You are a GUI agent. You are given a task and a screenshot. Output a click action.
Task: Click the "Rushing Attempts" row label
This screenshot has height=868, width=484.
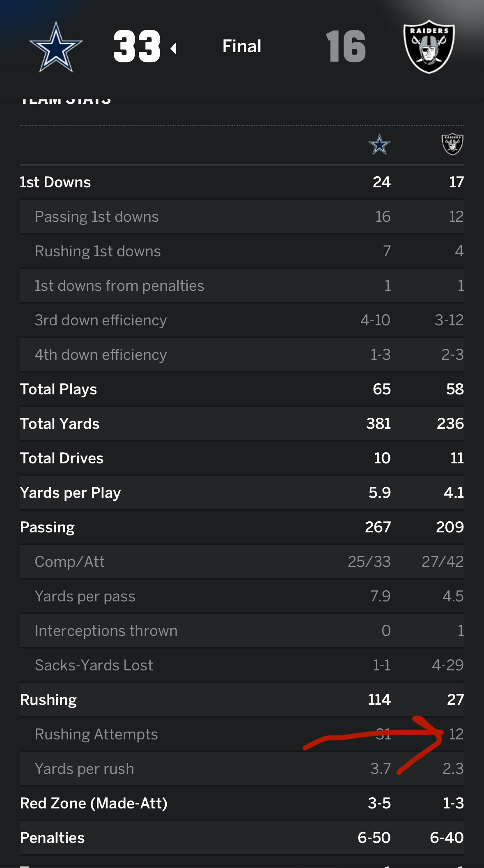tap(96, 734)
